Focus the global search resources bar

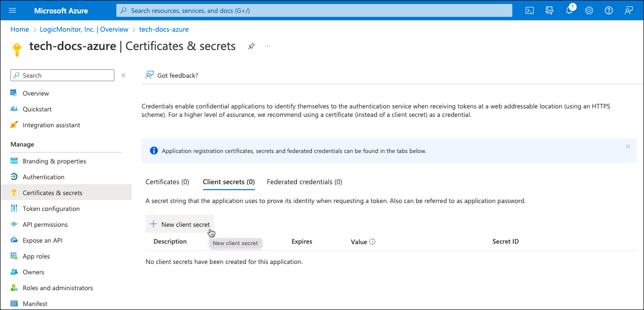tap(314, 10)
